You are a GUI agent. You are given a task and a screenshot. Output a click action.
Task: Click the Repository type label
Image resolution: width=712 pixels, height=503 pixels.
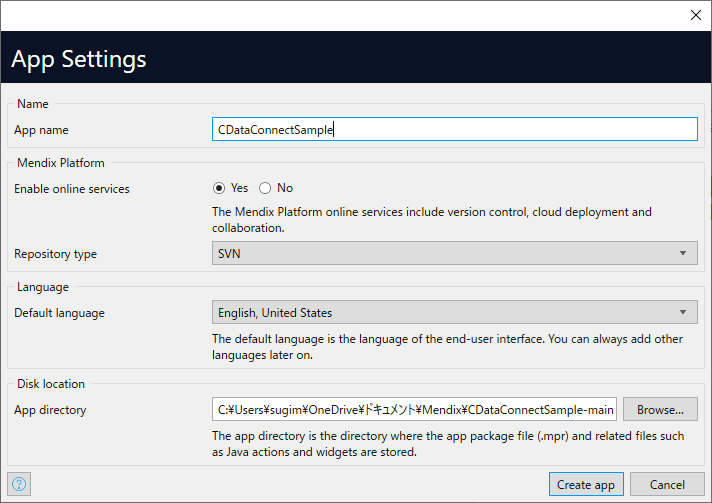(x=55, y=254)
